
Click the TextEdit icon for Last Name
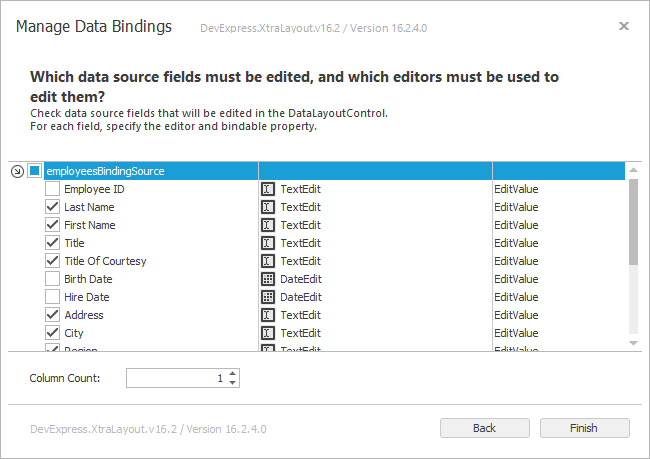tap(268, 207)
